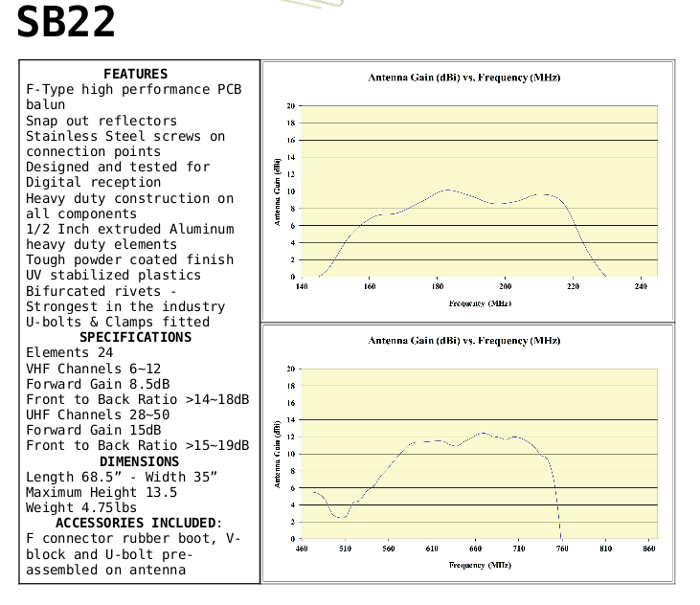Click the 'UV stabilized plastics' feature line

coord(113,275)
